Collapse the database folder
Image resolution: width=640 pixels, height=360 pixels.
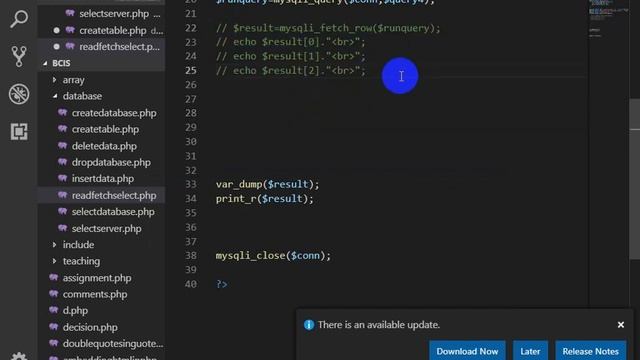55,96
